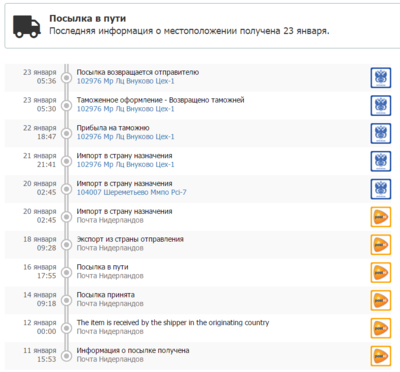
Task: Click Russian Post icon beside Шереметьево Ммпо Pci-7
Action: click(x=381, y=189)
